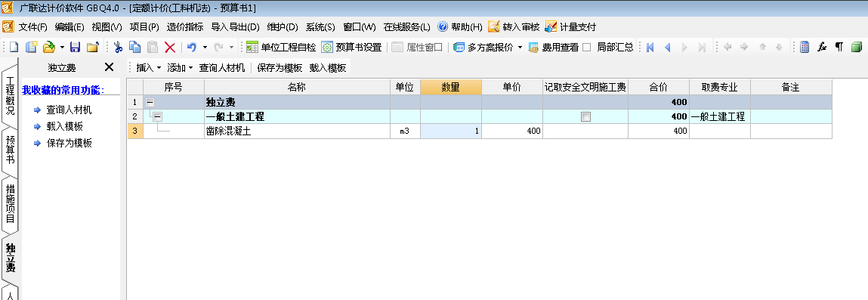Save the file with floppy disk icon
Image resolution: width=868 pixels, height=300 pixels.
(76, 47)
